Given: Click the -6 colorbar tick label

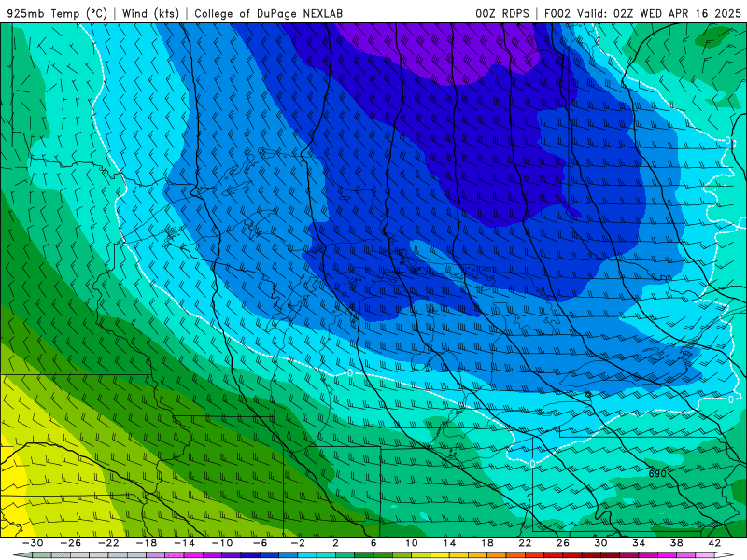Looking at the screenshot, I should coord(261,543).
